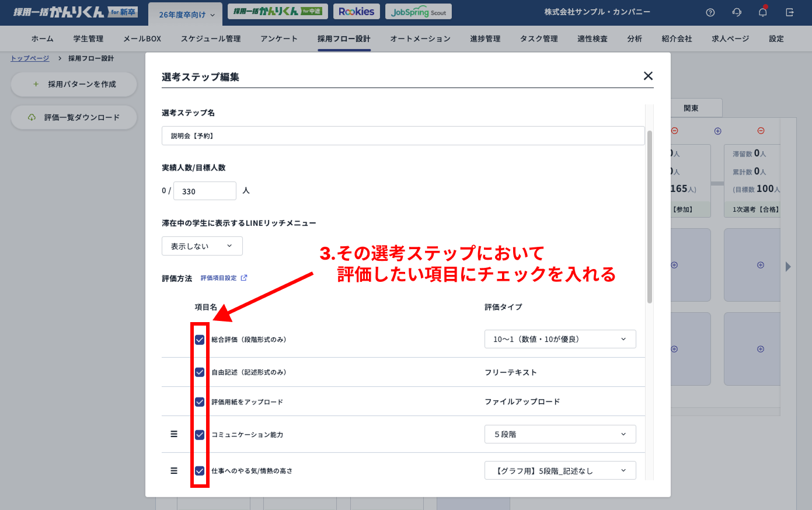Follow the トップページ breadcrumb link

(30, 58)
